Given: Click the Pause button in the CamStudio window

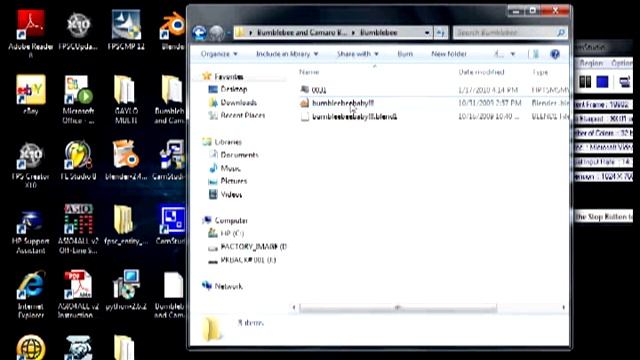Looking at the screenshot, I should (585, 82).
